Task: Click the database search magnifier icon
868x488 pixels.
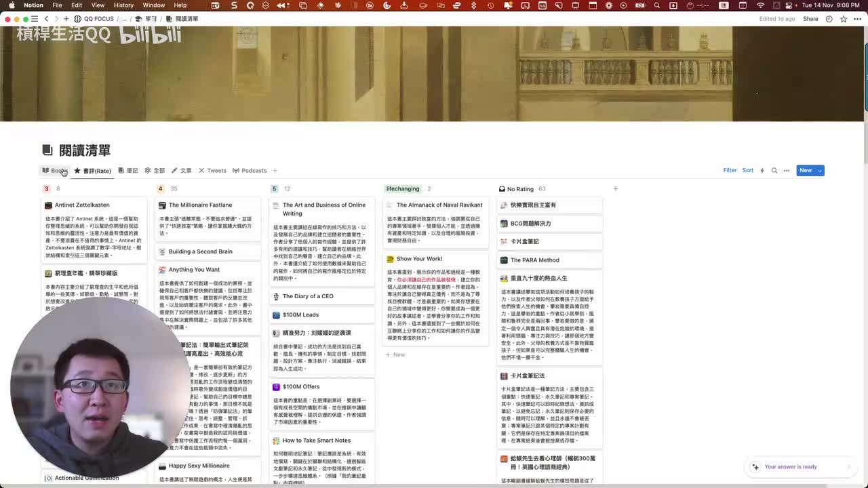Action: pyautogui.click(x=774, y=171)
